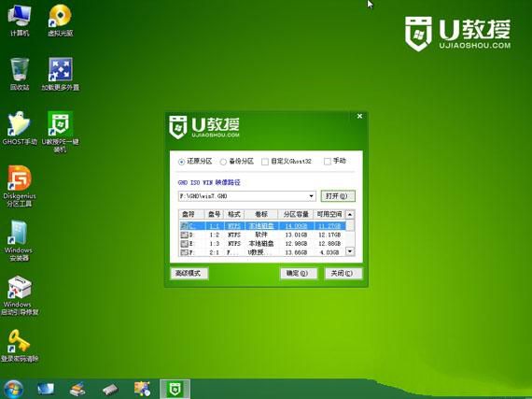Sort by the 可用空间 column header
Screen dimensions: 532x399
329,214
